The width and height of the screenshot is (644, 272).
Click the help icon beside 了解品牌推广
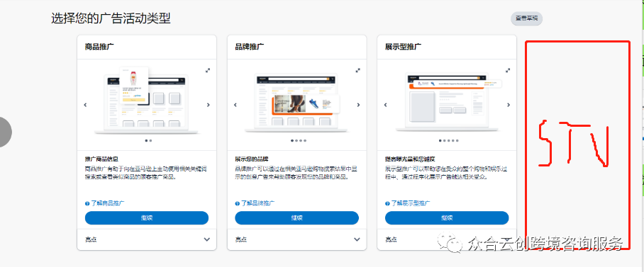pyautogui.click(x=238, y=203)
